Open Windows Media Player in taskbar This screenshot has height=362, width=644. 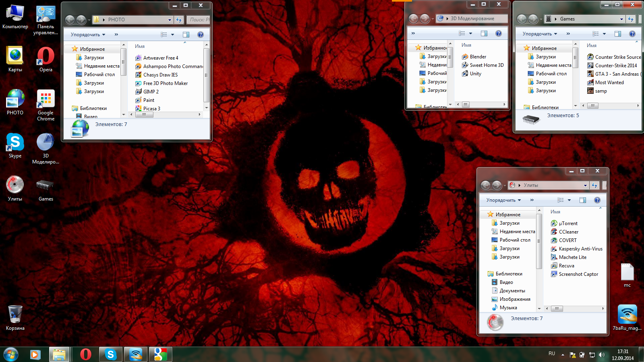[35, 354]
